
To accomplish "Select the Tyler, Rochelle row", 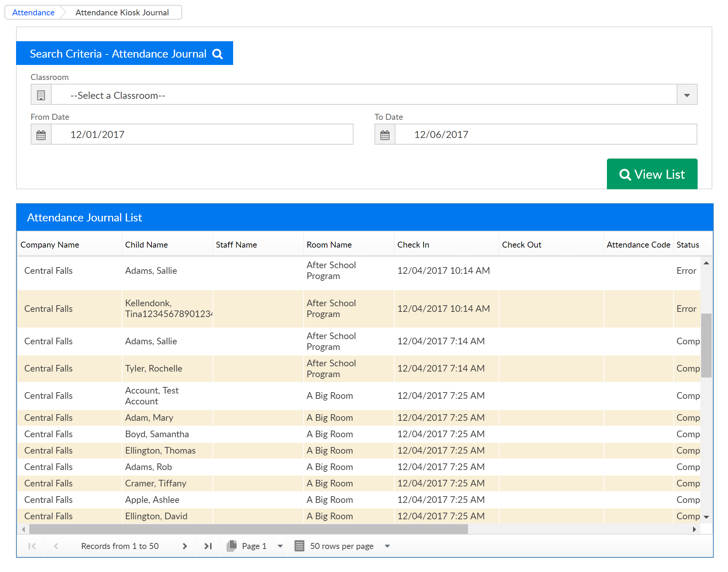I will tap(154, 369).
